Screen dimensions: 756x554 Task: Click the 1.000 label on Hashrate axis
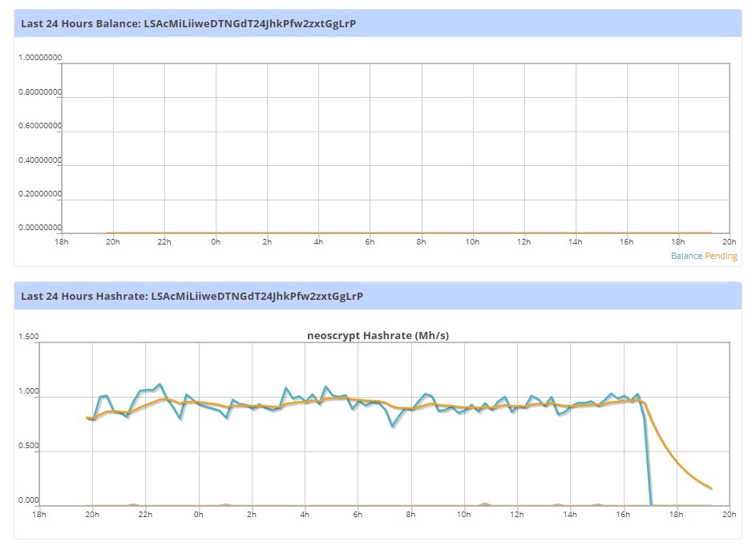click(28, 391)
